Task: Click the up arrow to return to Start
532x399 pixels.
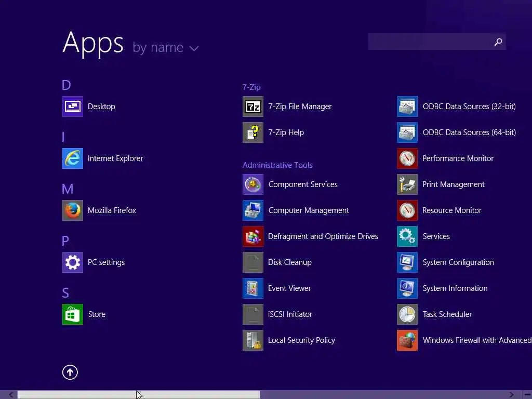Action: [x=70, y=372]
